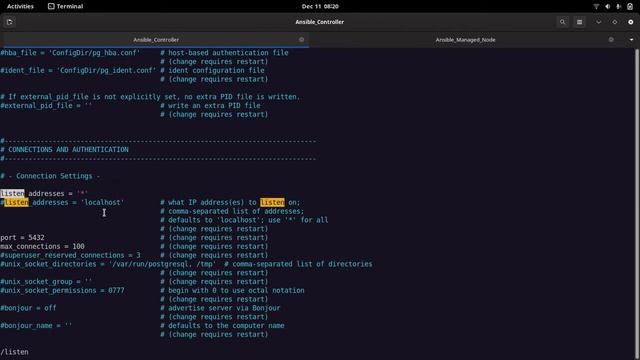
Task: Click the '# - Connection Settings -' line
Action: pos(50,176)
